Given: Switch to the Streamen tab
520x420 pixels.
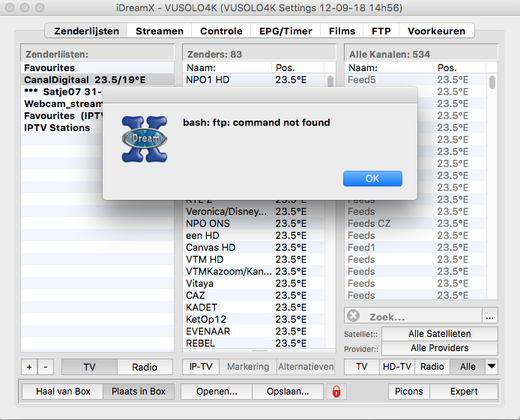Looking at the screenshot, I should [159, 31].
